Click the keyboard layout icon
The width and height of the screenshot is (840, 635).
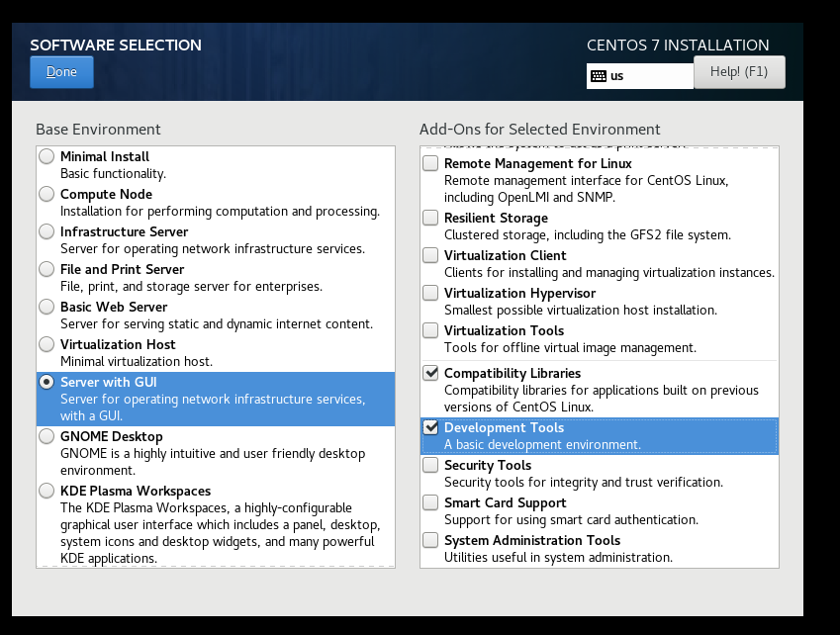click(x=598, y=76)
